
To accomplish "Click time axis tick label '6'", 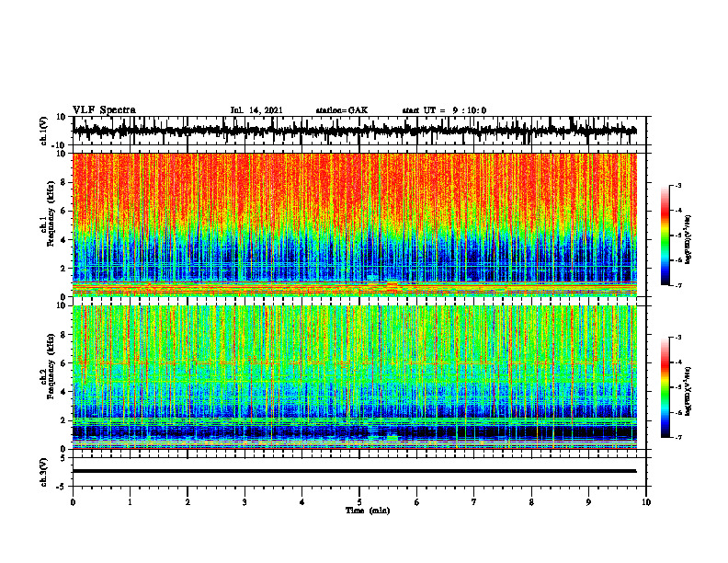I will [x=417, y=502].
